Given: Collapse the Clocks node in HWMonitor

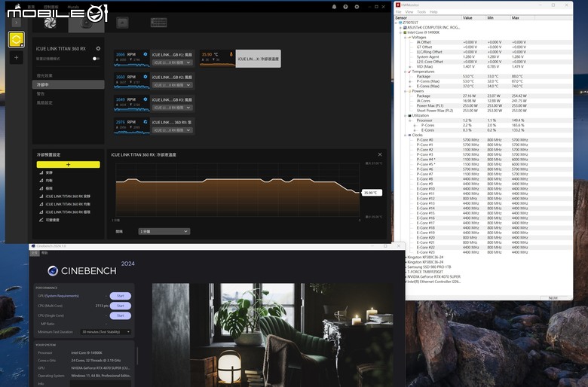Looking at the screenshot, I should pos(405,135).
